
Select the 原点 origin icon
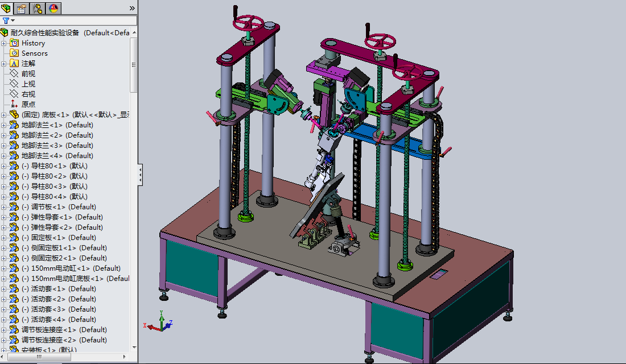tap(14, 104)
